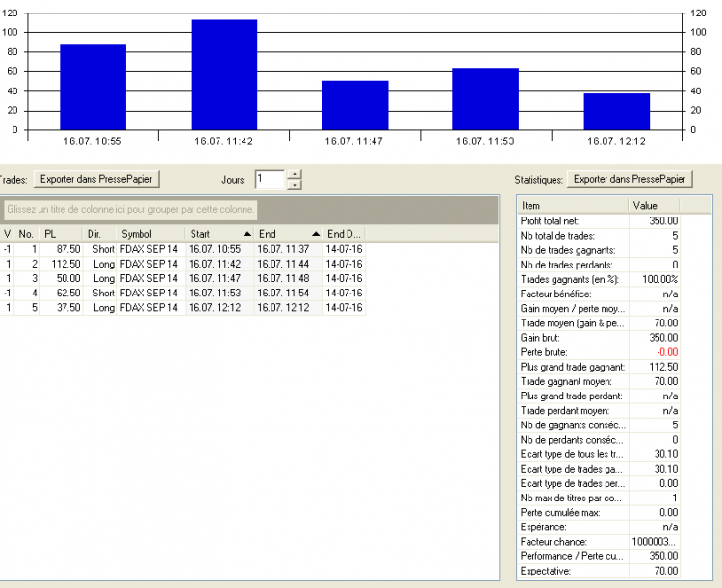Increase Jours value with up stepper arrow

(295, 174)
